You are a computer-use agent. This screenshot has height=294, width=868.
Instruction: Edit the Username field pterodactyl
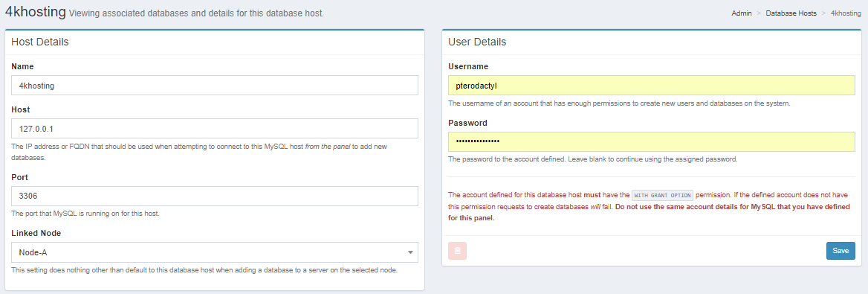pos(652,86)
